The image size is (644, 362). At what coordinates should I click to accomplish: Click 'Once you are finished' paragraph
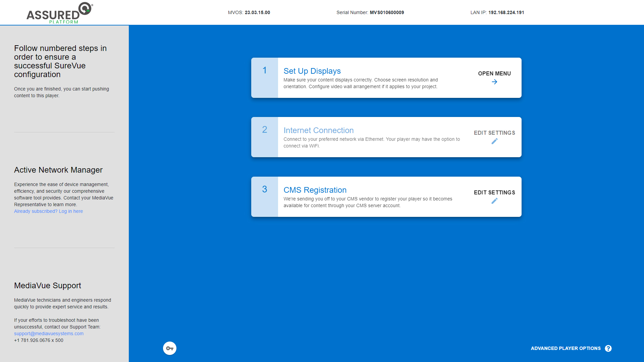point(61,92)
